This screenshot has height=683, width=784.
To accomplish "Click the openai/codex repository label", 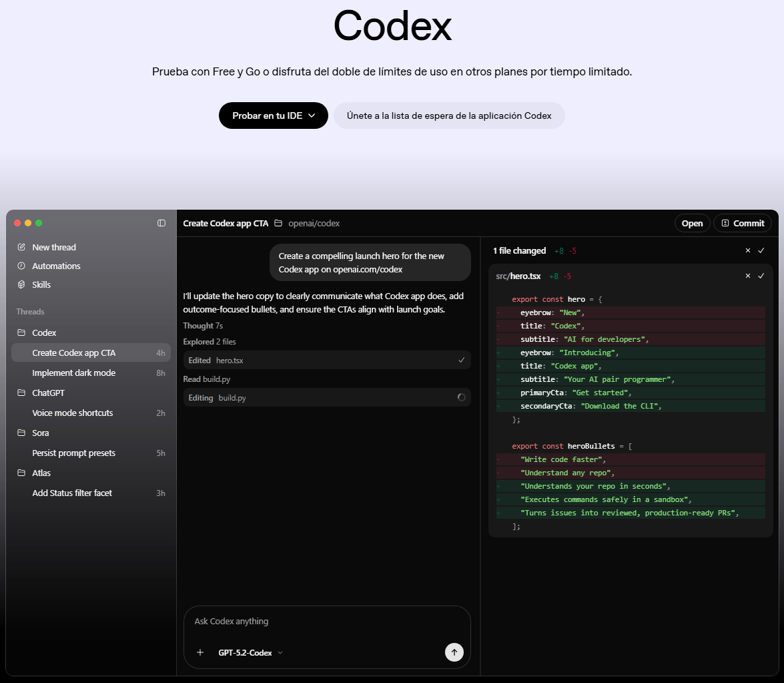I will click(314, 223).
